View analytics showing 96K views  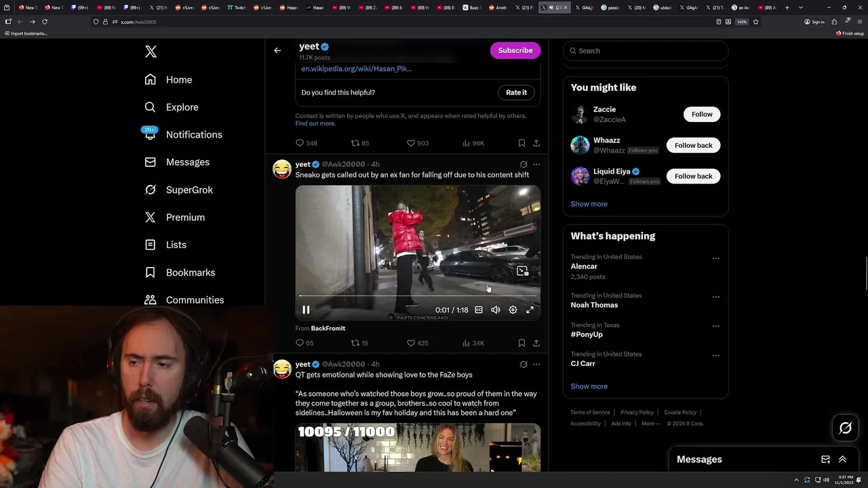(473, 143)
